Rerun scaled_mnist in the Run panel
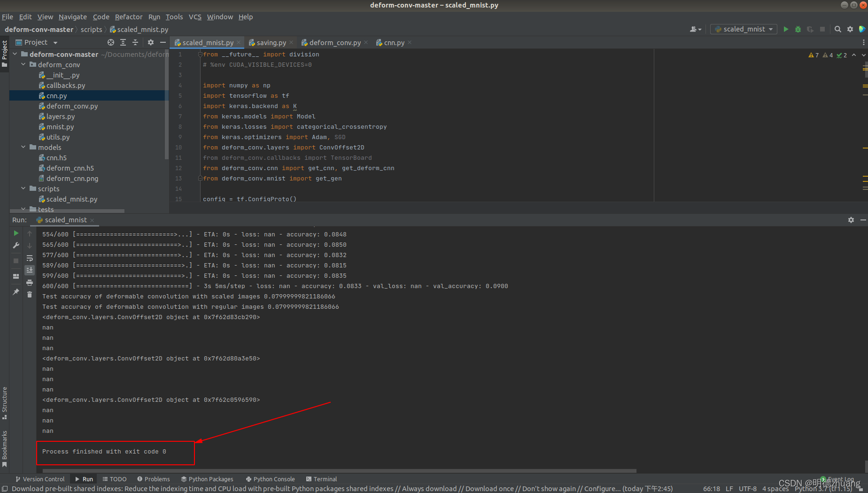 coord(16,233)
